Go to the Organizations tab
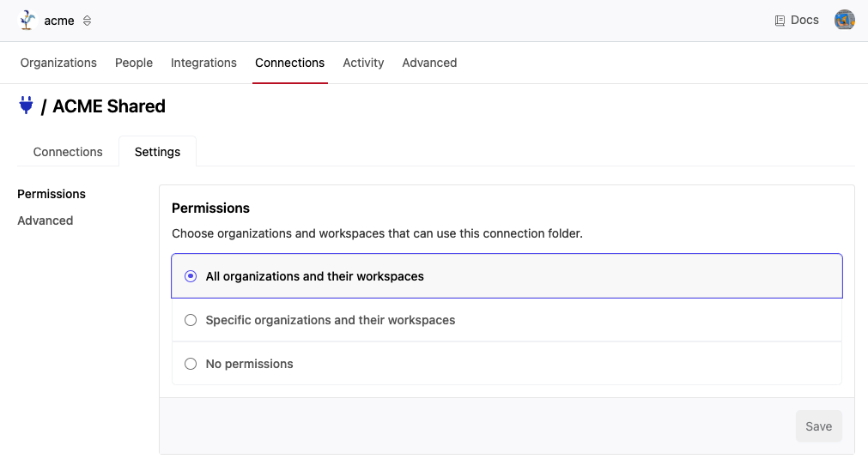Image resolution: width=868 pixels, height=465 pixels. 58,63
